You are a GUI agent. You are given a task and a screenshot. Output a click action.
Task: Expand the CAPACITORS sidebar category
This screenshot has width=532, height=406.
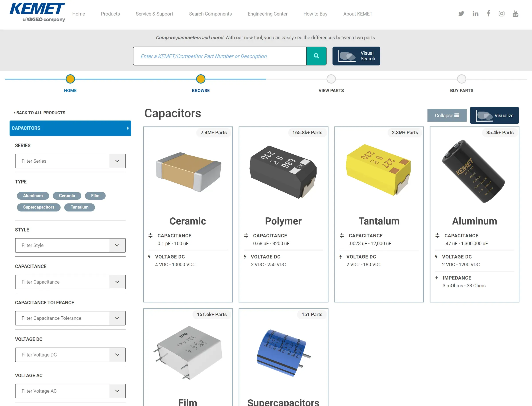pos(70,128)
